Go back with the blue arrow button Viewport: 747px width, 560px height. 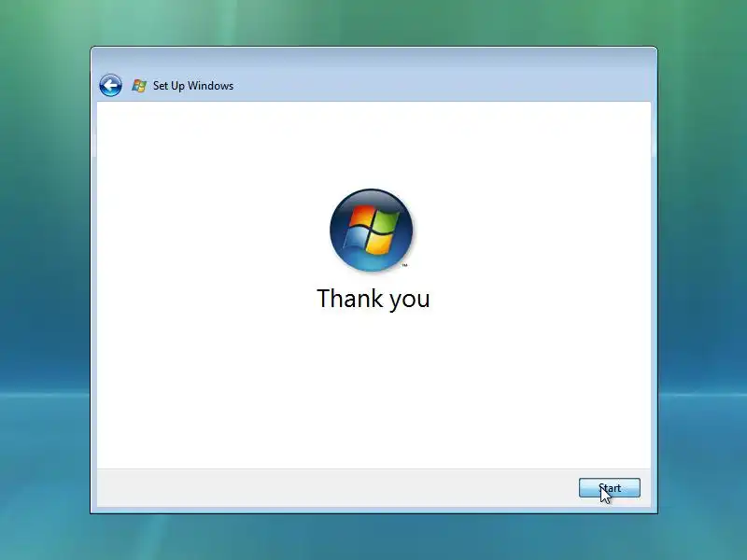pos(110,86)
